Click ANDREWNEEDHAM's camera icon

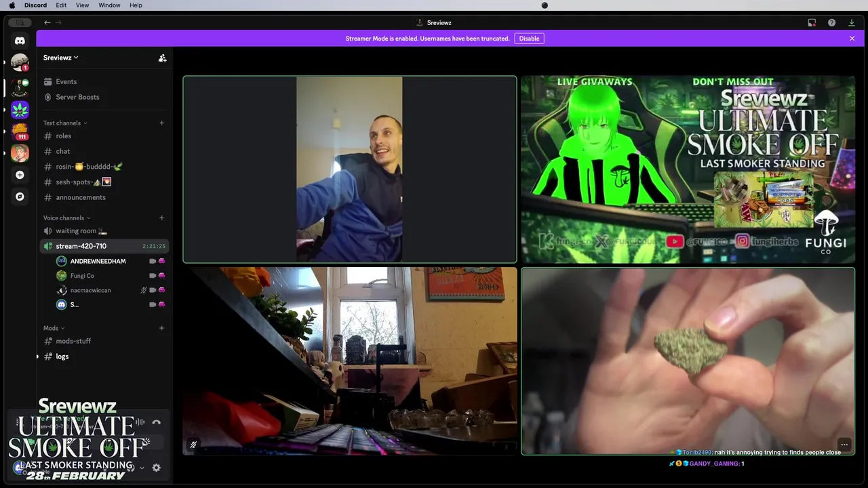(153, 261)
